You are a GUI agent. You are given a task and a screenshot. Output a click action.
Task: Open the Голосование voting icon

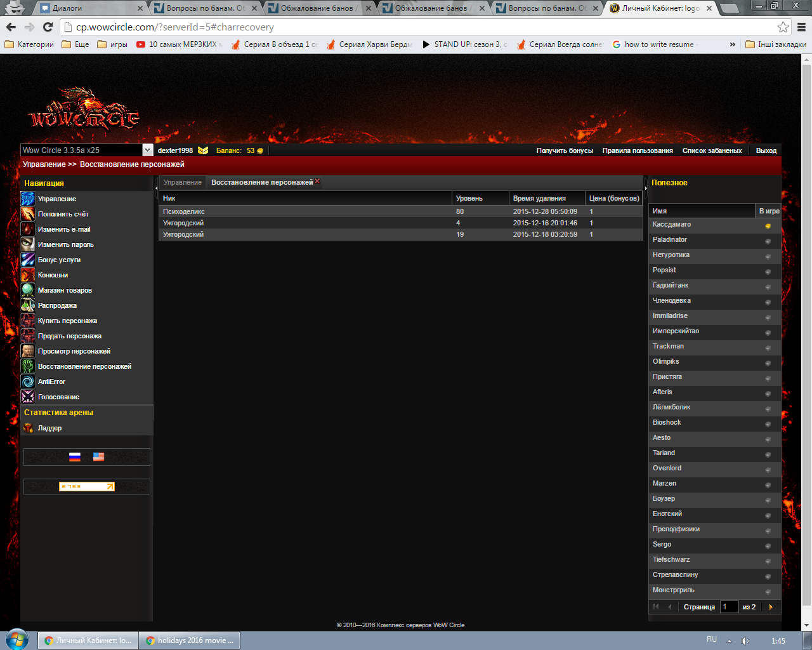[28, 397]
